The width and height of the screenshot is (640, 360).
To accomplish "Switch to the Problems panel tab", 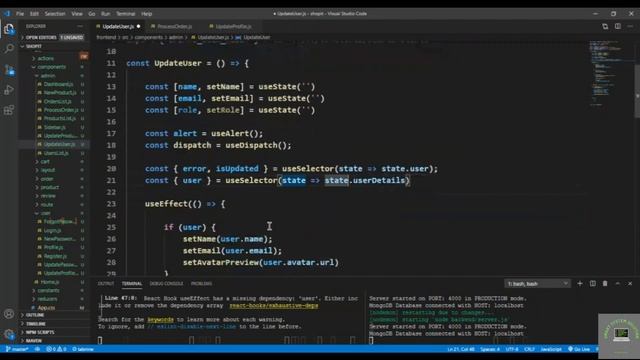I will pos(202,283).
